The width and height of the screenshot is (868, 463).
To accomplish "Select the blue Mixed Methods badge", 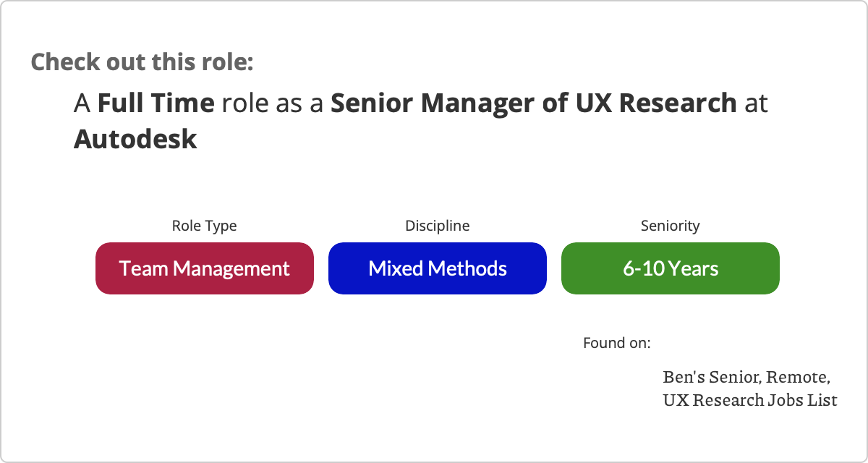I will click(x=437, y=268).
